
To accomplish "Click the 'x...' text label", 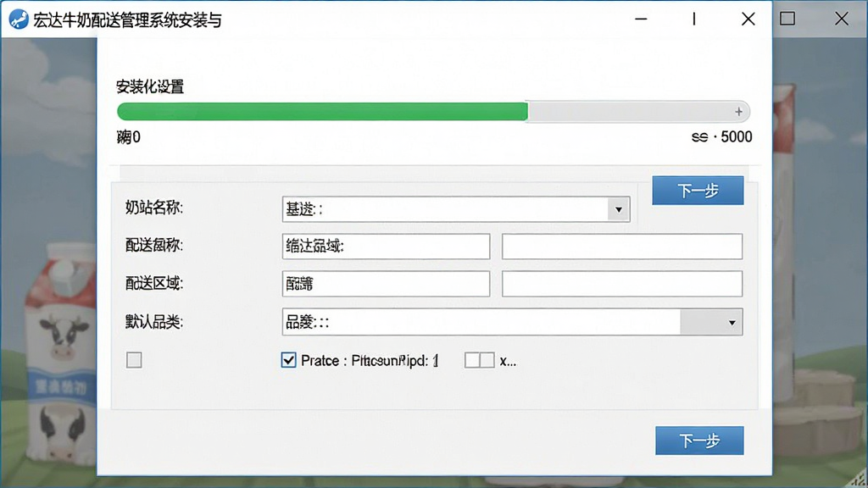I will coord(508,361).
